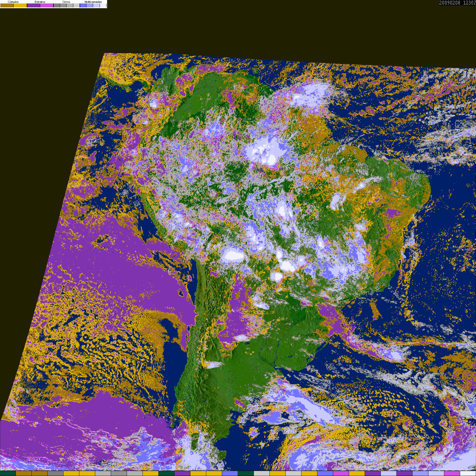The image size is (476, 476).
Task: Select the dark purple Estratos legend swatch
Action: pyautogui.click(x=34, y=5)
